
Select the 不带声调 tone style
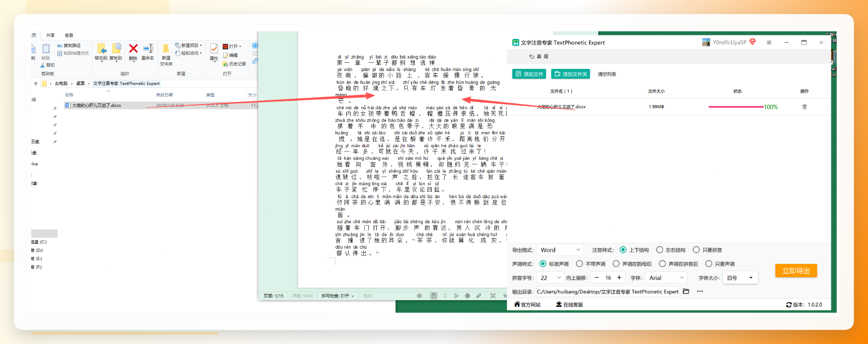[591, 264]
